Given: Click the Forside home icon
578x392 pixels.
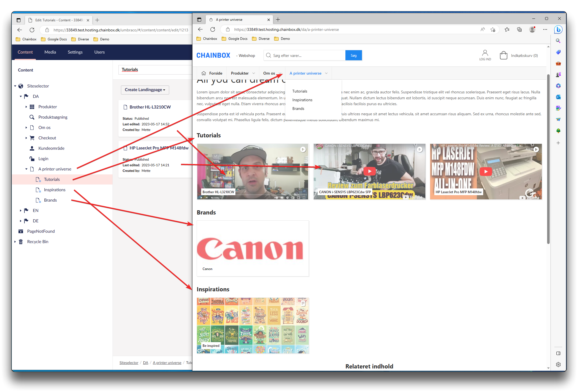Looking at the screenshot, I should click(x=204, y=73).
